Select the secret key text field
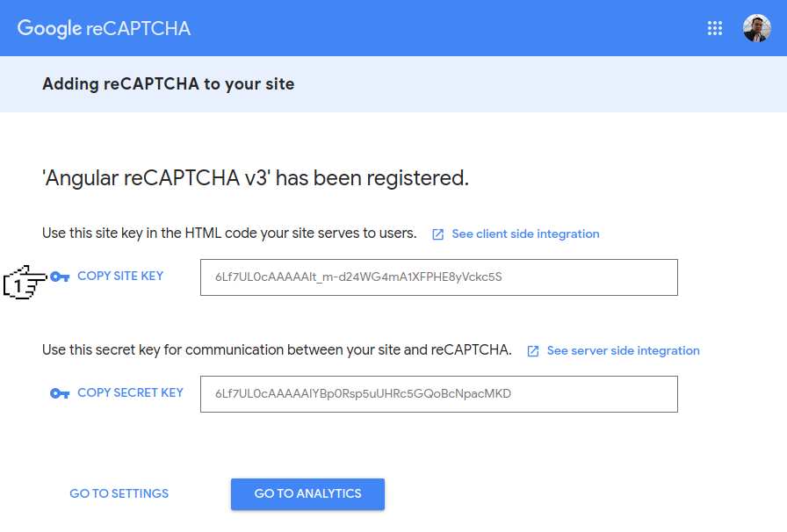Viewport: 787px width, 532px height. pos(438,394)
